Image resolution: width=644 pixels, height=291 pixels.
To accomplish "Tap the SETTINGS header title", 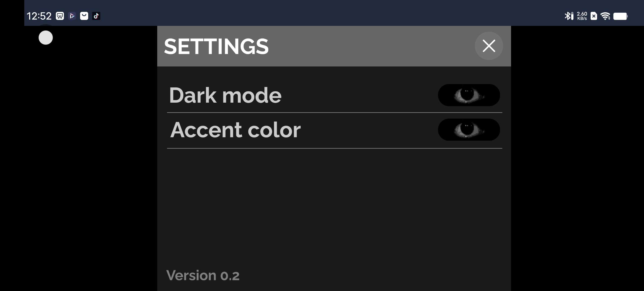I will pyautogui.click(x=216, y=47).
